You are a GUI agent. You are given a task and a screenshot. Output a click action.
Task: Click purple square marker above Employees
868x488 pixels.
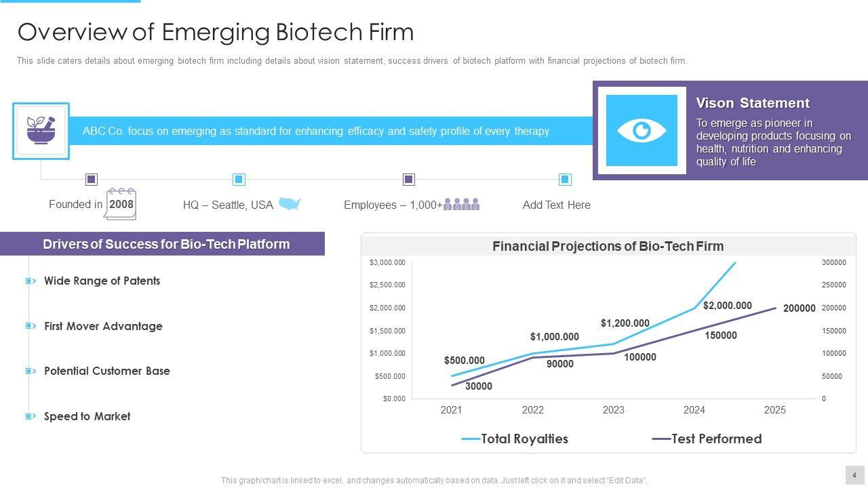pos(408,180)
